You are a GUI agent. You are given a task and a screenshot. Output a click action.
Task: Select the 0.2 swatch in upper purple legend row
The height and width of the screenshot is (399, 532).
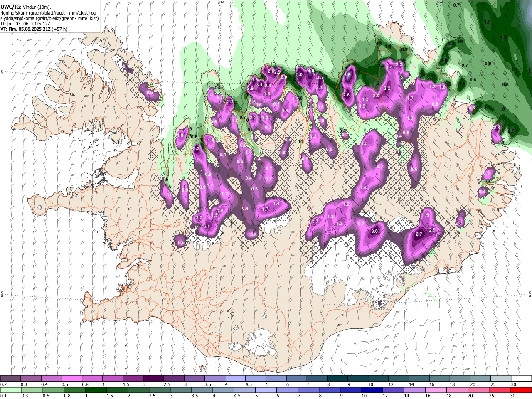(x=10, y=379)
